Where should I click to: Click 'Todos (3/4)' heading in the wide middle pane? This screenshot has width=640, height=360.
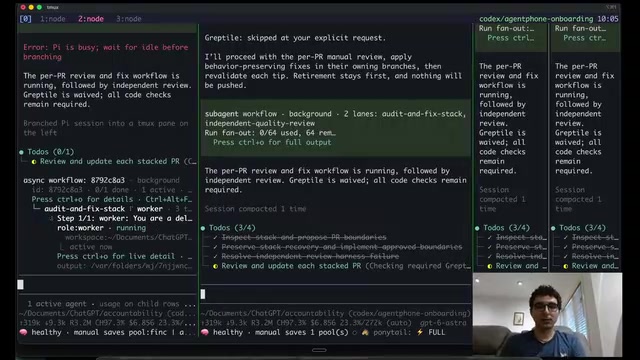click(232, 228)
